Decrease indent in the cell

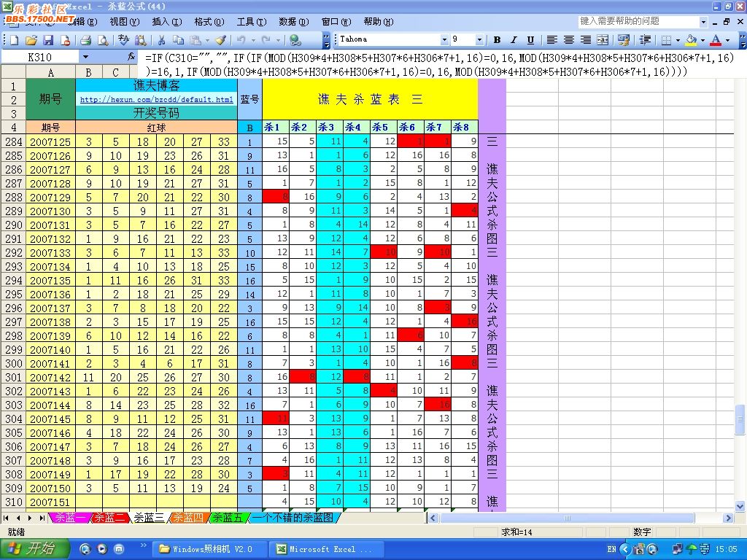[645, 40]
